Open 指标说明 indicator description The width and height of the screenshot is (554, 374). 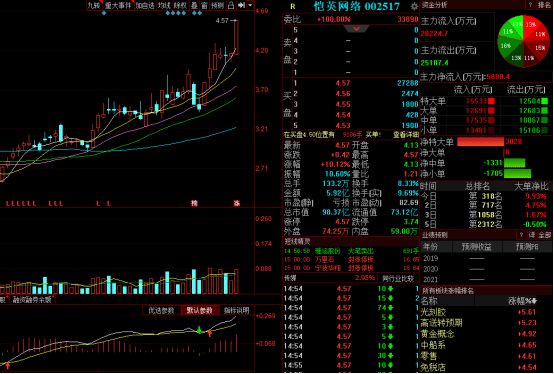(237, 310)
